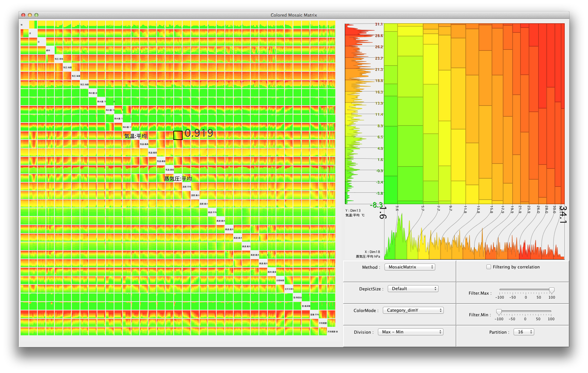Select the 日照時間 diagonal cell
Image resolution: width=588 pixels, height=373 pixels.
click(x=280, y=280)
